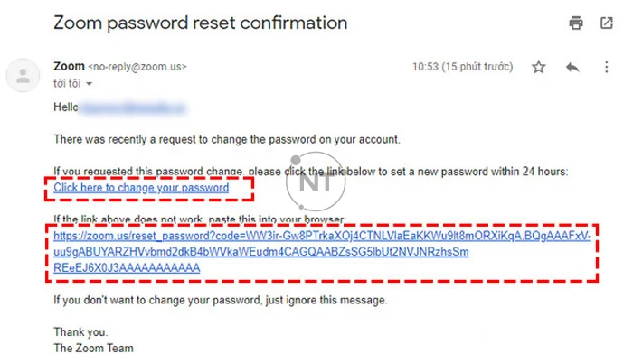Star this Zoom email
The height and width of the screenshot is (364, 633).
[539, 67]
